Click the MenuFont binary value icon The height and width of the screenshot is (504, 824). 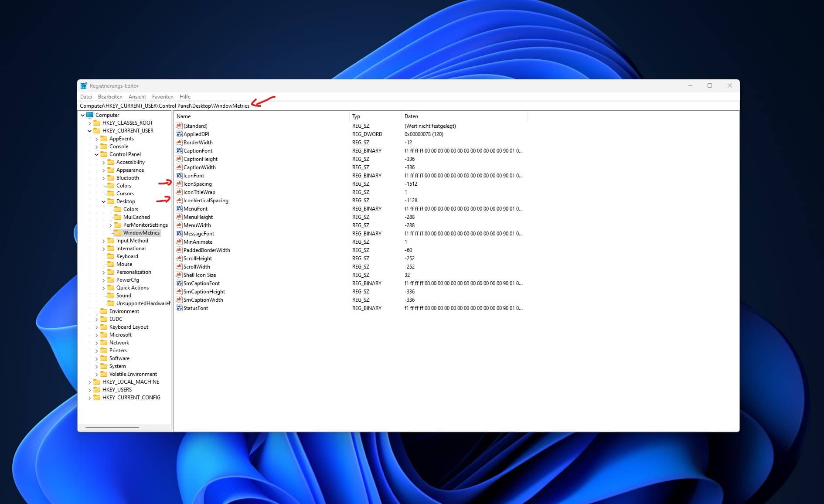click(179, 208)
